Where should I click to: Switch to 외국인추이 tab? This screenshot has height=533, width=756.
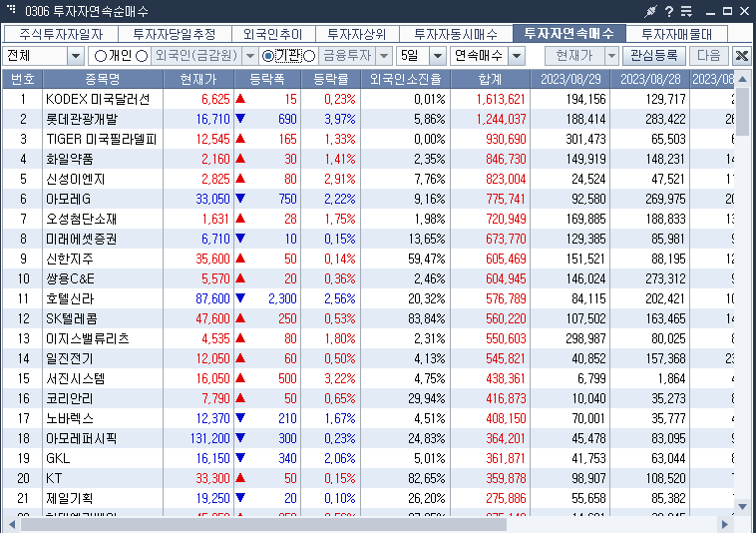tap(273, 34)
